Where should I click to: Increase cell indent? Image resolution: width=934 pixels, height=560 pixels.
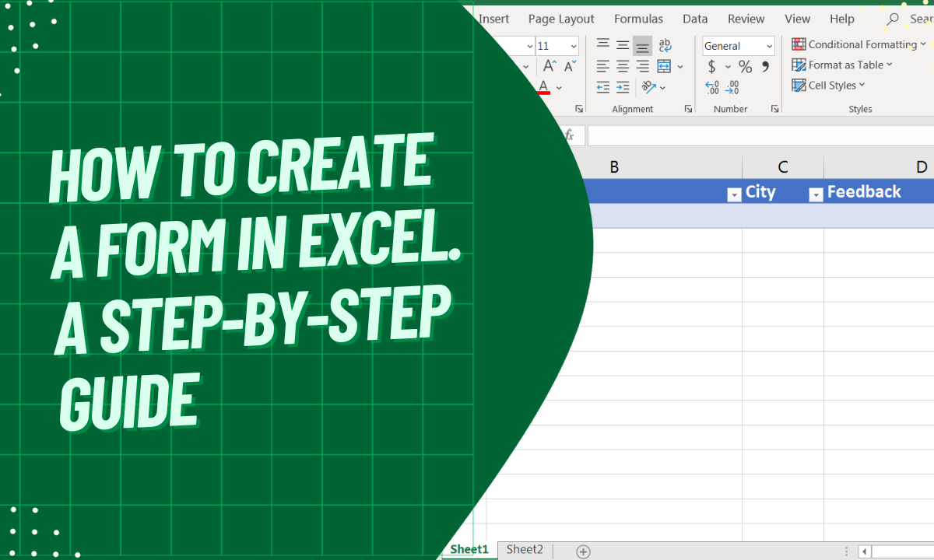(x=623, y=87)
